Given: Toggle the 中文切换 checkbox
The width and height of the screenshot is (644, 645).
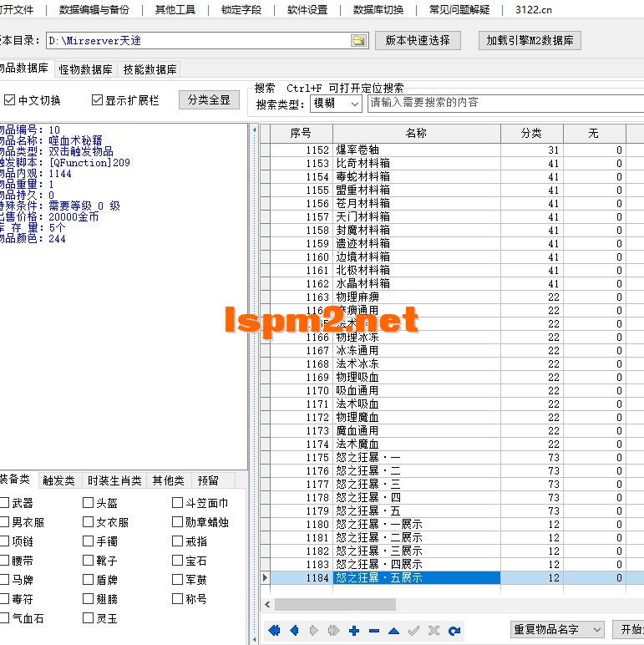Looking at the screenshot, I should 9,100.
